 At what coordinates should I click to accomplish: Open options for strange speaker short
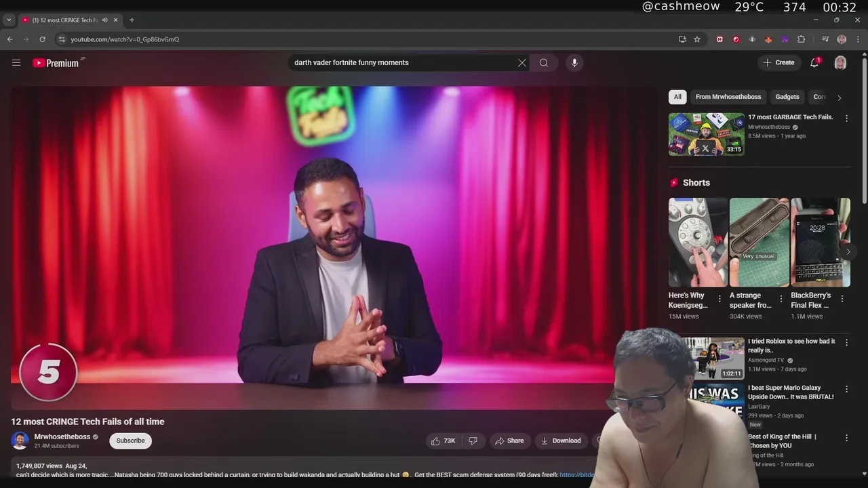coord(781,298)
